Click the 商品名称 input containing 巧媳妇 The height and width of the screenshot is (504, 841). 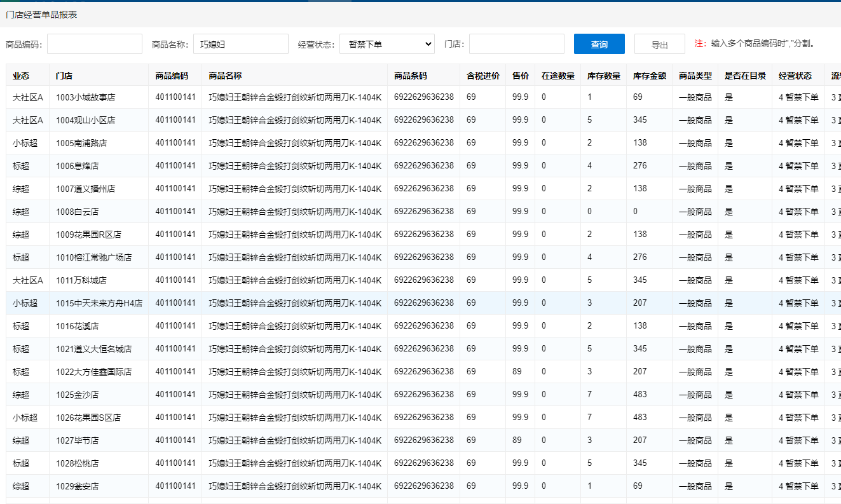(240, 44)
